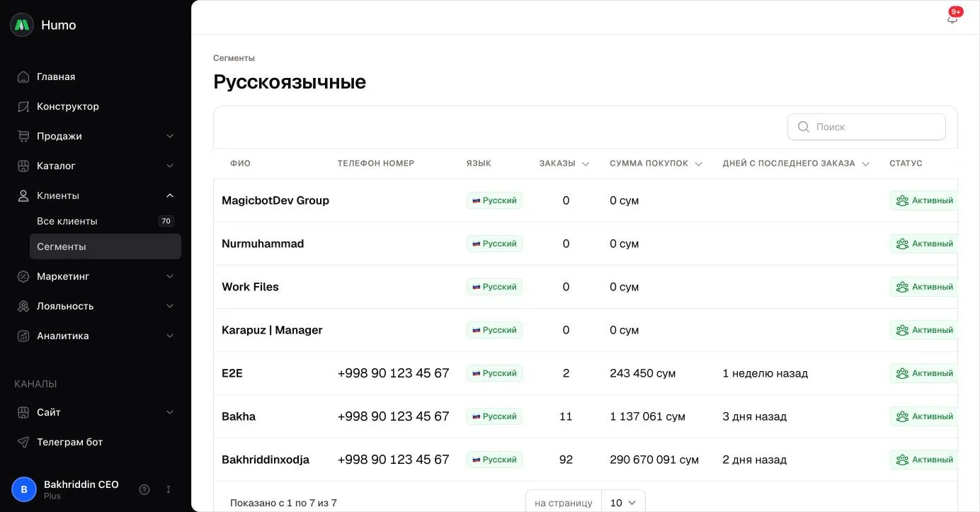This screenshot has height=512, width=980.
Task: Sort by Заказы column arrow
Action: [586, 164]
